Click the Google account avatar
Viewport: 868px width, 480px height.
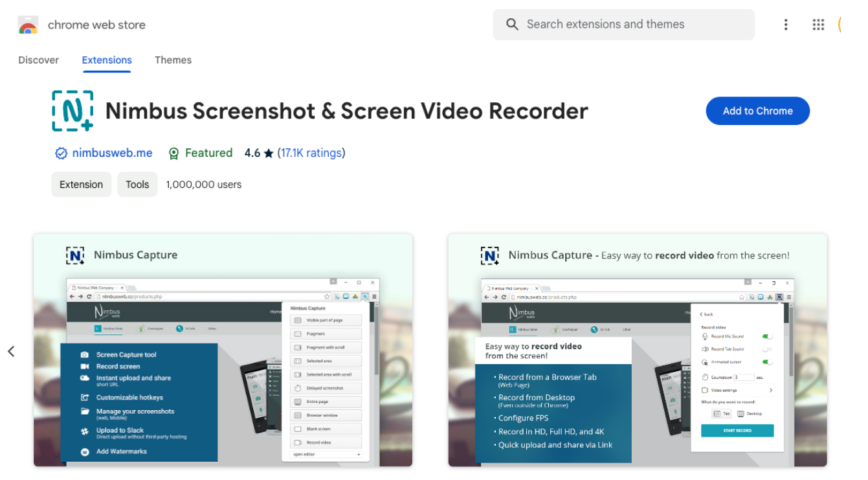coord(842,25)
